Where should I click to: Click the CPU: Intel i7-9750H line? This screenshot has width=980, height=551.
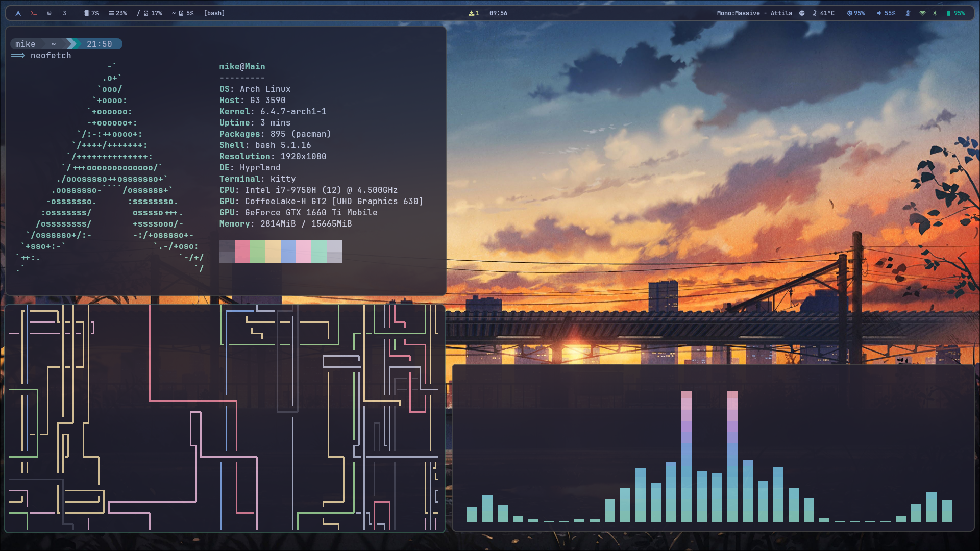click(308, 190)
